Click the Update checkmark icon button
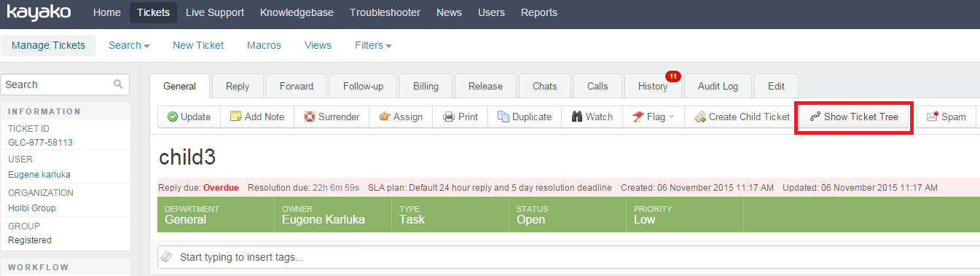 (x=173, y=117)
